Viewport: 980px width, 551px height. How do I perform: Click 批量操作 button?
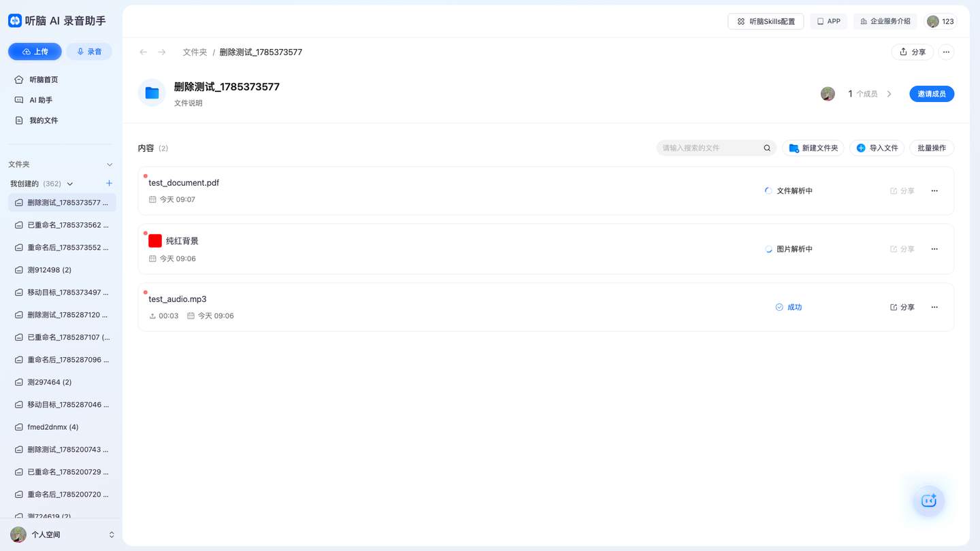pos(932,148)
